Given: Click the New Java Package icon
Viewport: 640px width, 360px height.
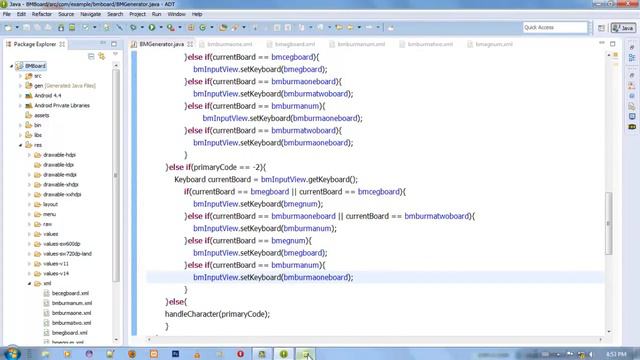Looking at the screenshot, I should point(191,28).
